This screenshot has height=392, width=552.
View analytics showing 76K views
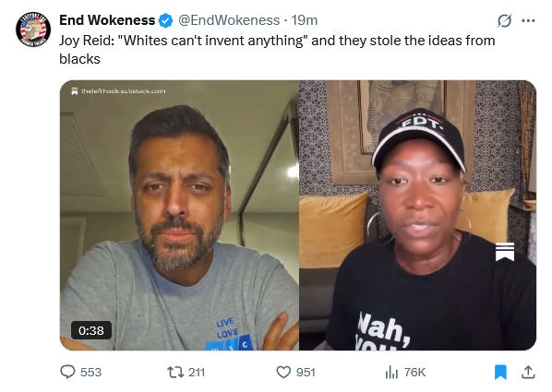click(391, 372)
